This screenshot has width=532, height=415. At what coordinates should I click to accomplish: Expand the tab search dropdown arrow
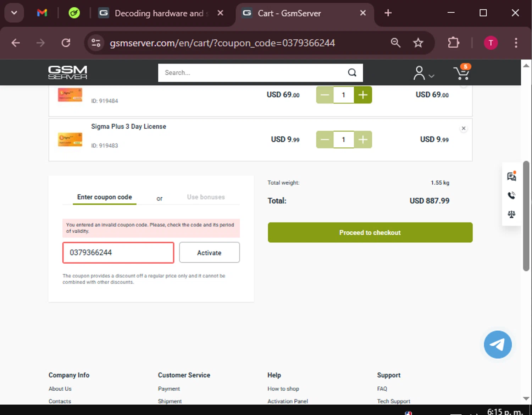click(14, 13)
